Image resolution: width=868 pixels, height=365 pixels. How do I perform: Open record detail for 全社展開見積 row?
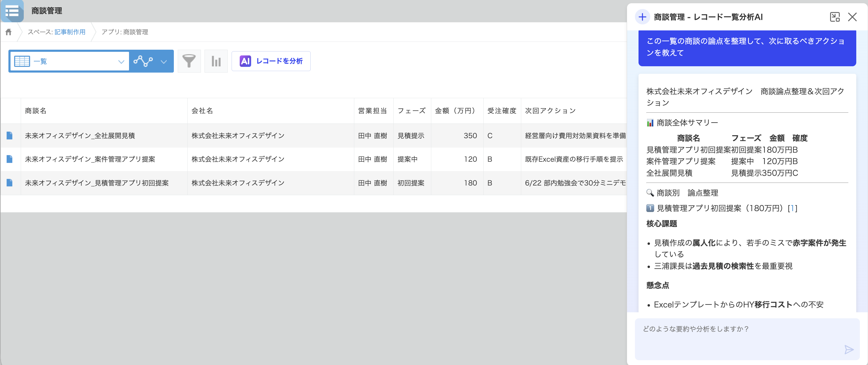(x=9, y=136)
